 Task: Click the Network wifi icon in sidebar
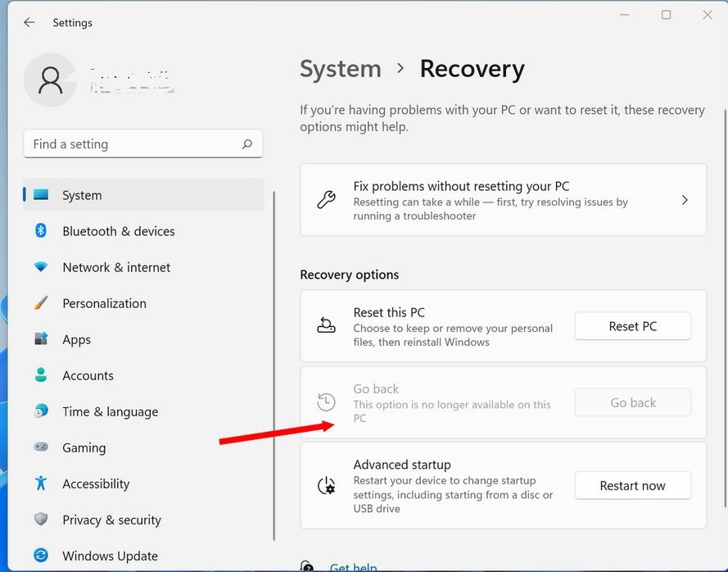pyautogui.click(x=41, y=266)
